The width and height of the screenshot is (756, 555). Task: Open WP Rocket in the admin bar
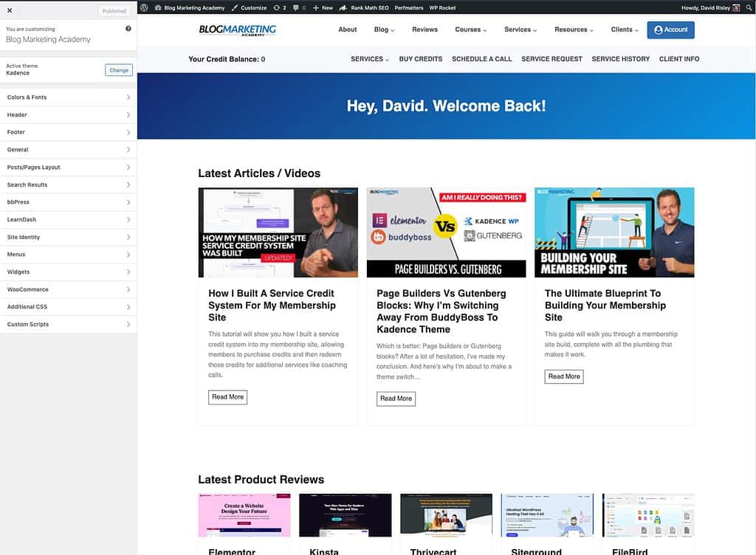pos(442,7)
